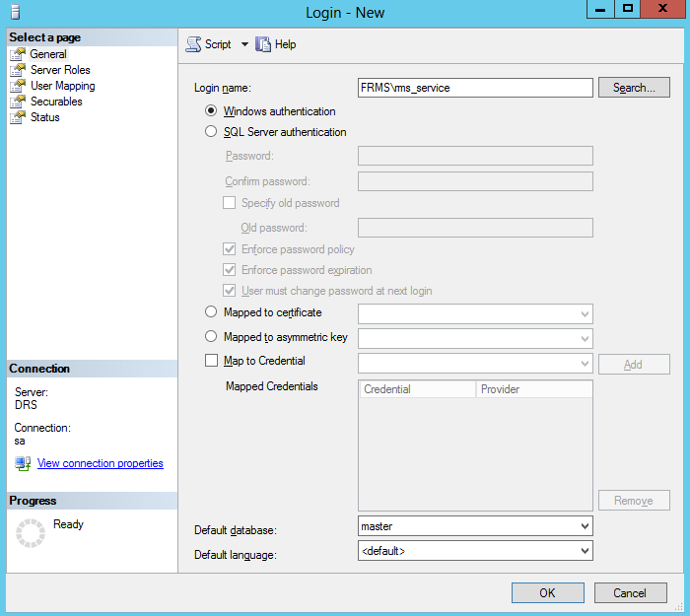Click the Securables page icon

[18, 102]
